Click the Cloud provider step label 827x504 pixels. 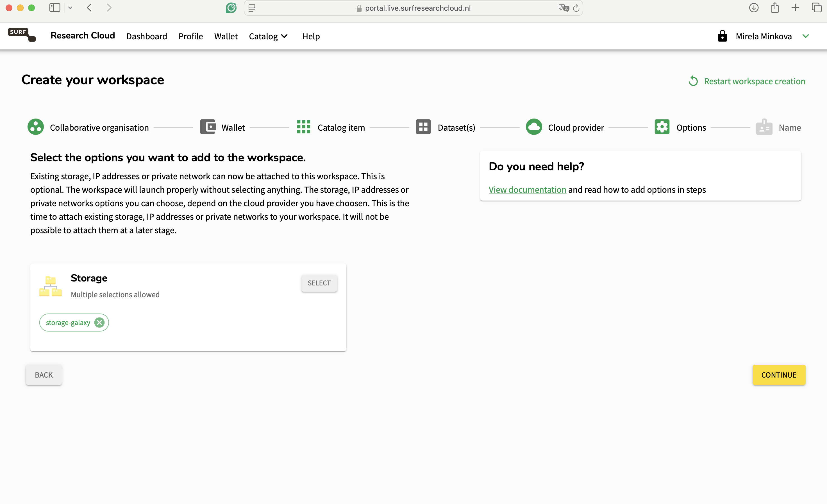(x=576, y=128)
